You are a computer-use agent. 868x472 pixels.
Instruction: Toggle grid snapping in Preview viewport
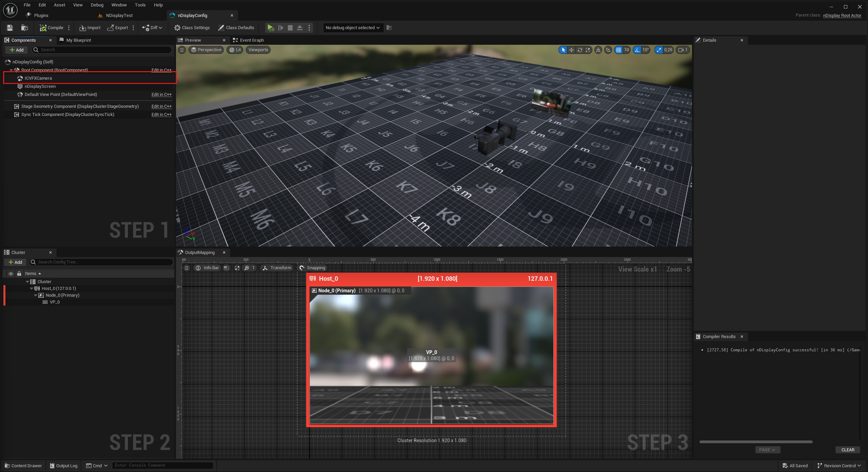coord(619,50)
